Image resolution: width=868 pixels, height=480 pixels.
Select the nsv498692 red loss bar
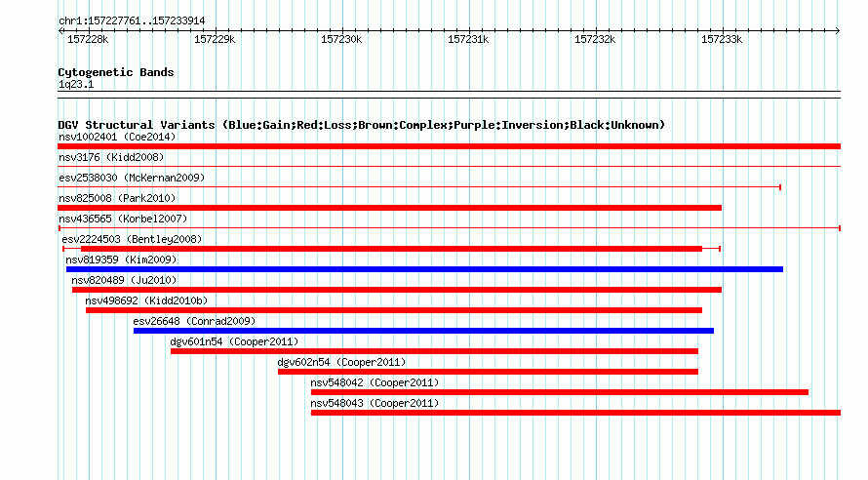(394, 310)
